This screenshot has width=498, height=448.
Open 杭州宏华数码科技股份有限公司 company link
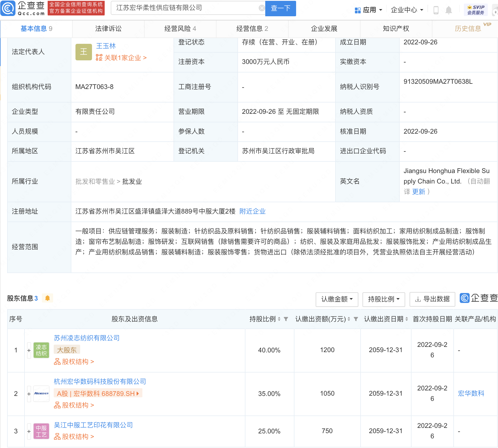(x=100, y=382)
